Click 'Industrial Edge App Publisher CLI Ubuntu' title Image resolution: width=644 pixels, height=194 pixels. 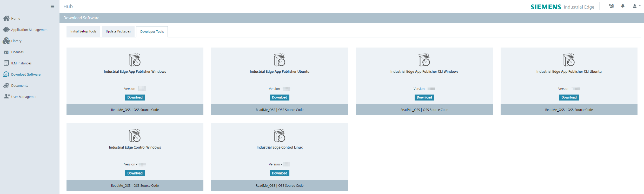tap(569, 72)
